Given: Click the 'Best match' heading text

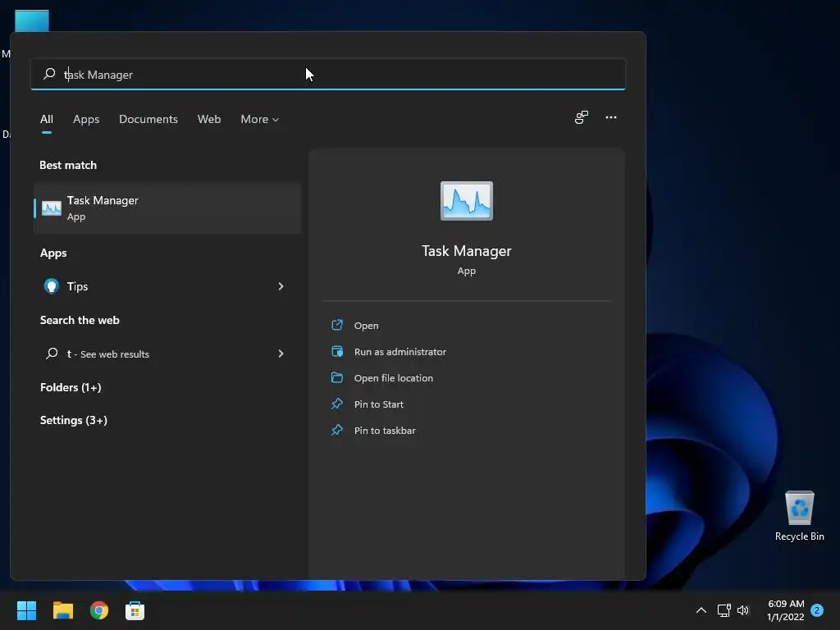Looking at the screenshot, I should (68, 165).
